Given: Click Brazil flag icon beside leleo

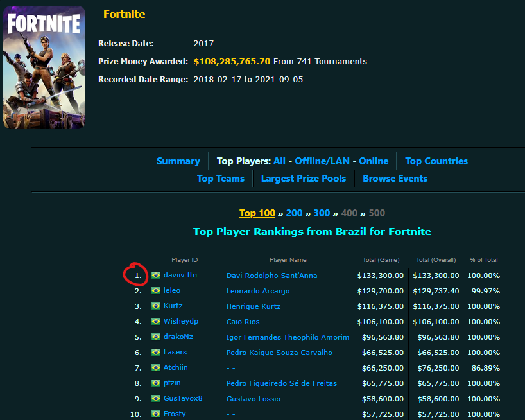Looking at the screenshot, I should 156,290.
